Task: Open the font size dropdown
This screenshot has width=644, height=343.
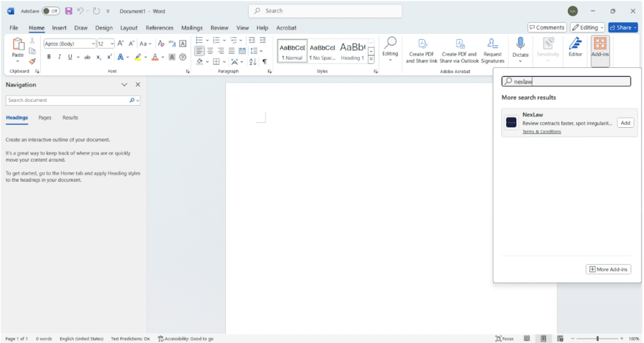Action: tap(112, 43)
